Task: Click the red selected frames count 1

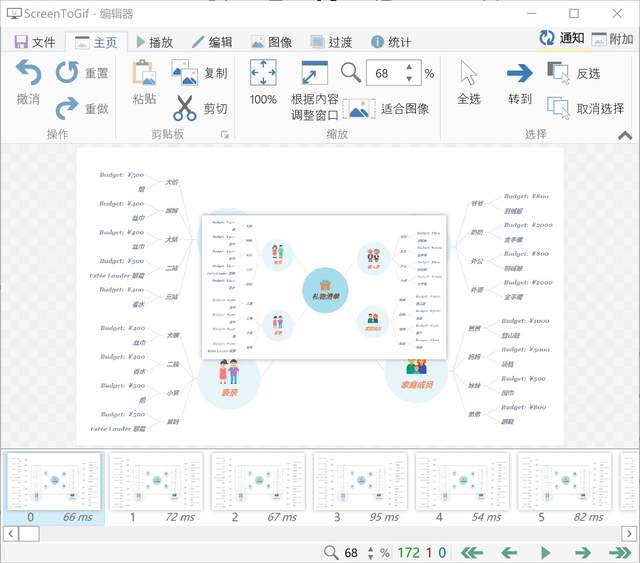Action: pyautogui.click(x=429, y=553)
